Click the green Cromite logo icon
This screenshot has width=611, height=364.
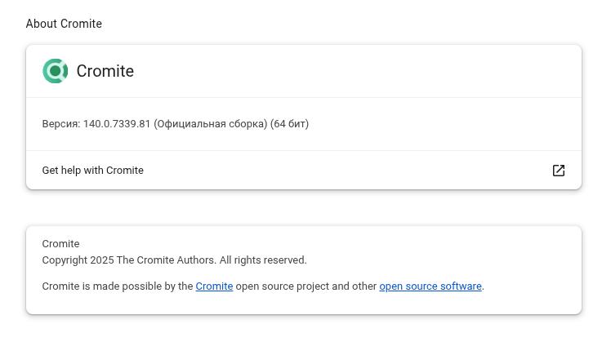tap(55, 71)
